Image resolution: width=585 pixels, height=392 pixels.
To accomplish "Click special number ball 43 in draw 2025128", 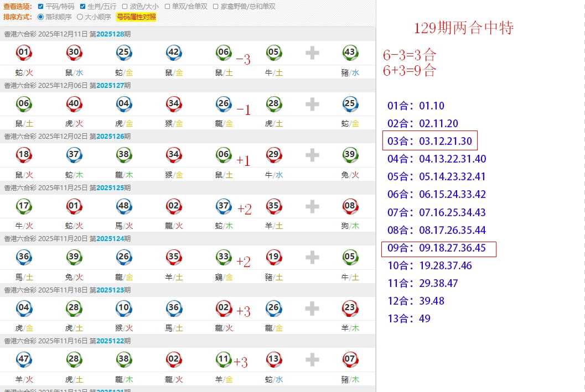I will pyautogui.click(x=350, y=53).
